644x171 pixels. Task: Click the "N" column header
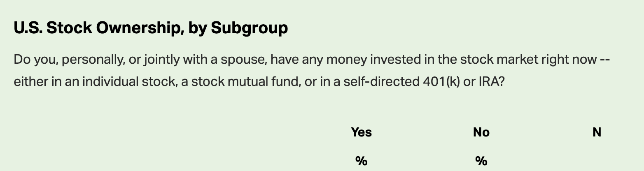coord(597,132)
